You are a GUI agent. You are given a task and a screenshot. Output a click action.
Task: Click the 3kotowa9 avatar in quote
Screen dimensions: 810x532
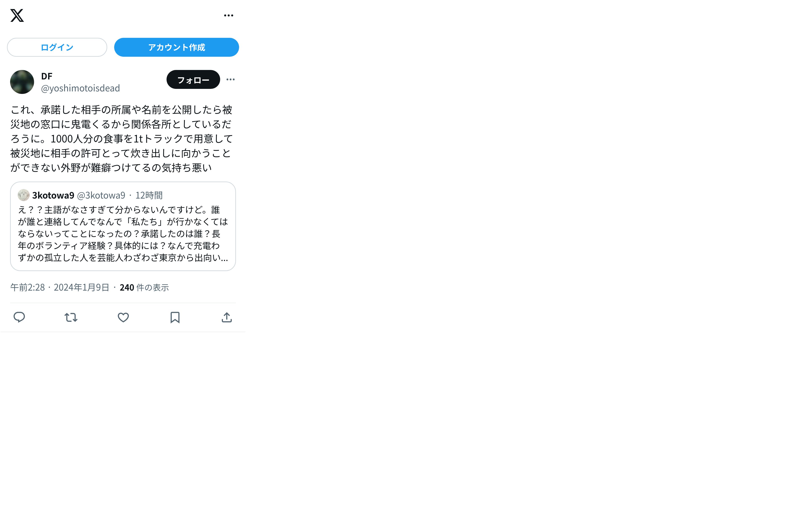coord(24,195)
